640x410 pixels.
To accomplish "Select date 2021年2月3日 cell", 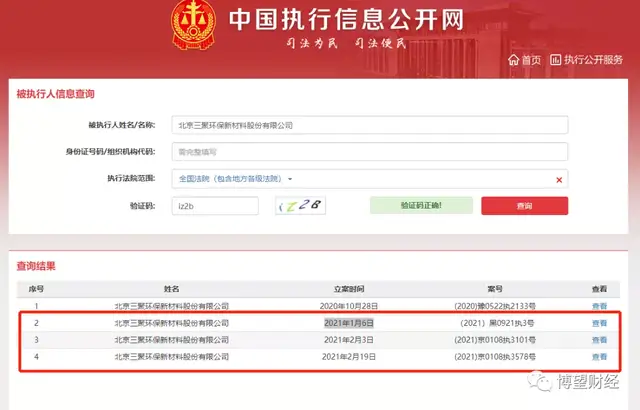I will [349, 340].
